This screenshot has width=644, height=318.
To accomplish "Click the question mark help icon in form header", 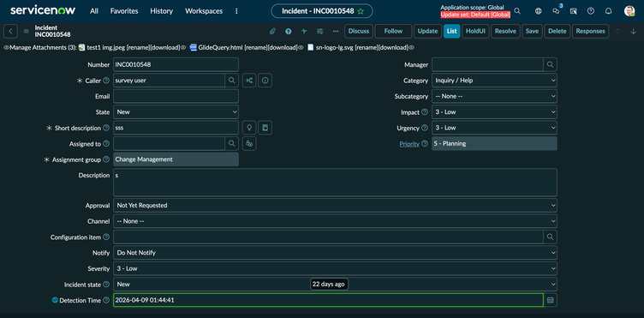I will [289, 31].
